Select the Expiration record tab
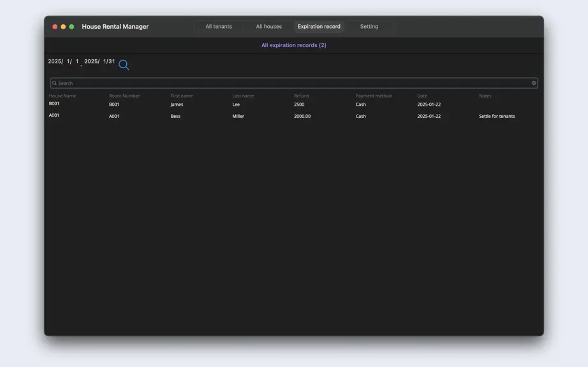The image size is (588, 367). pos(319,27)
